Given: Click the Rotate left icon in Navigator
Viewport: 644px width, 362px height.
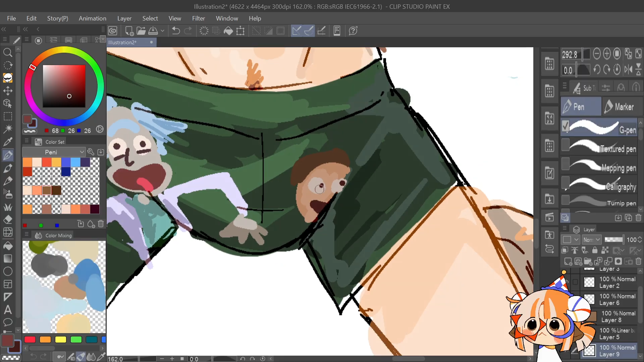Looking at the screenshot, I should [597, 70].
